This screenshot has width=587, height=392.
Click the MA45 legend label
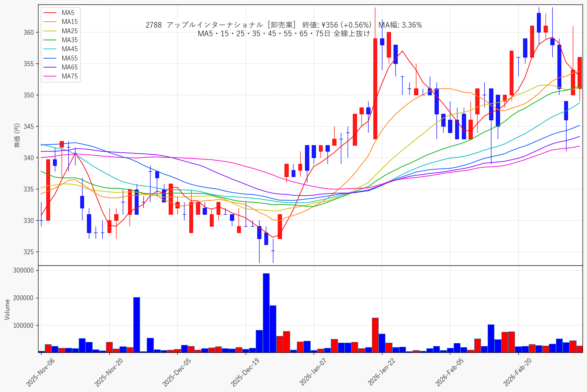[x=70, y=49]
